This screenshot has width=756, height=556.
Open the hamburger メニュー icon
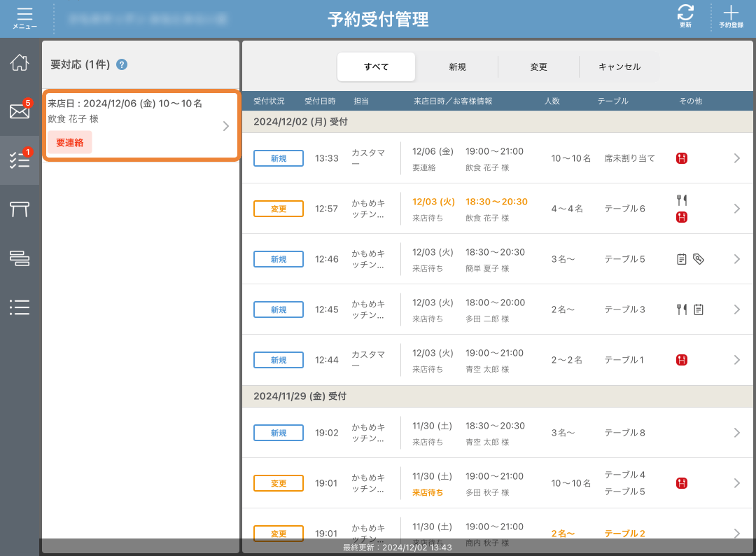24,18
